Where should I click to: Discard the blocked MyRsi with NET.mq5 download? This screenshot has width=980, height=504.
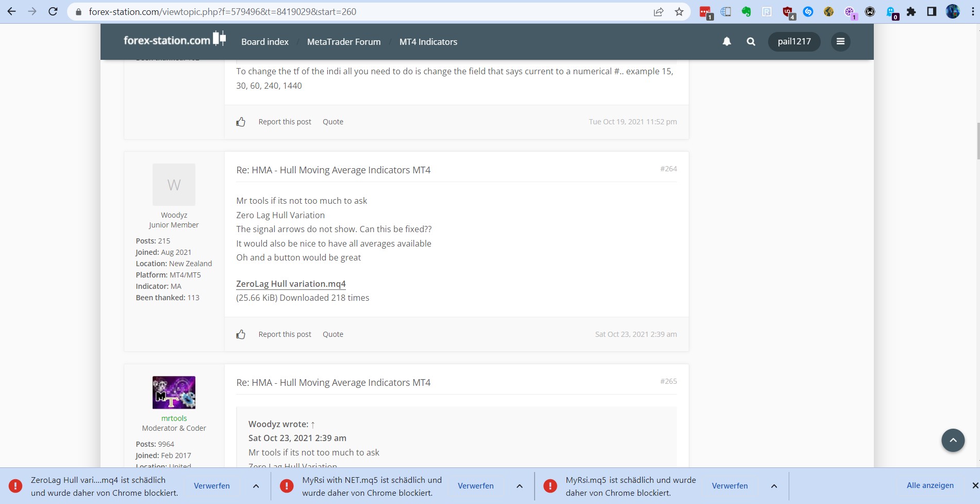[x=476, y=486]
